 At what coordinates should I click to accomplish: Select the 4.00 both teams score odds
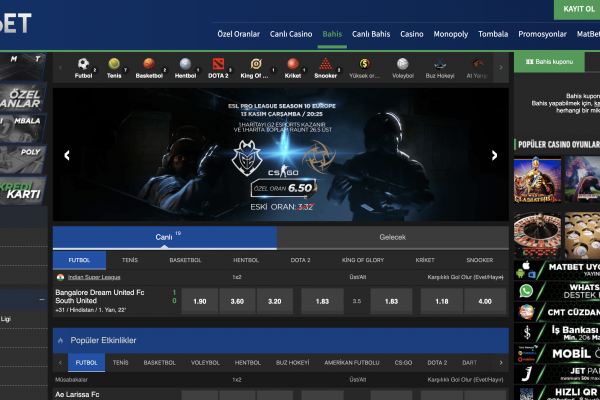pos(485,301)
